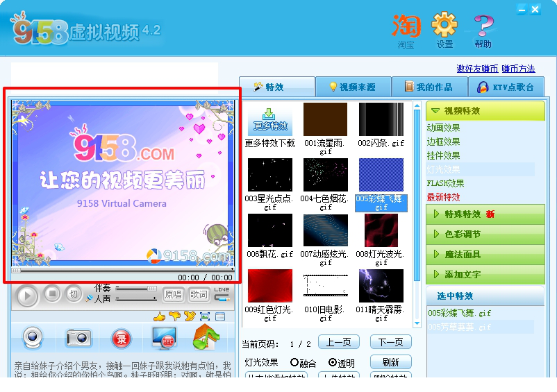The image size is (557, 392).
Task: Click the screen REC monitor icon
Action: [x=164, y=337]
